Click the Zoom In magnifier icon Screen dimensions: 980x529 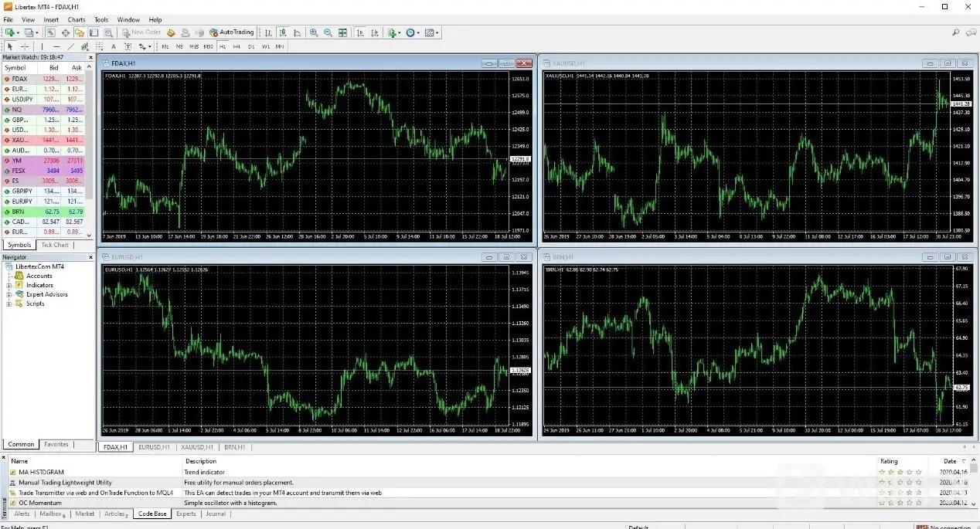coord(314,32)
